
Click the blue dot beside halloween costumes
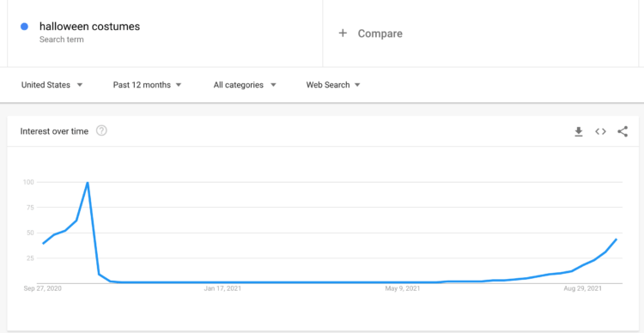tap(24, 27)
